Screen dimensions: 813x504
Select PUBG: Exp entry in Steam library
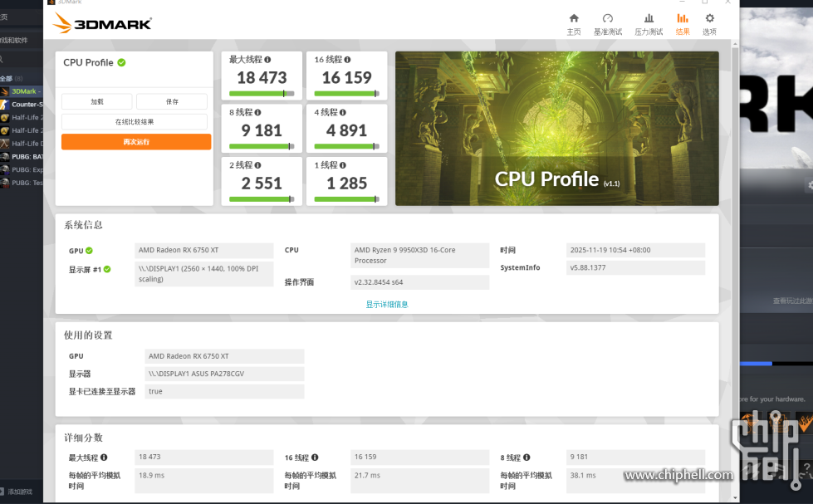22,169
